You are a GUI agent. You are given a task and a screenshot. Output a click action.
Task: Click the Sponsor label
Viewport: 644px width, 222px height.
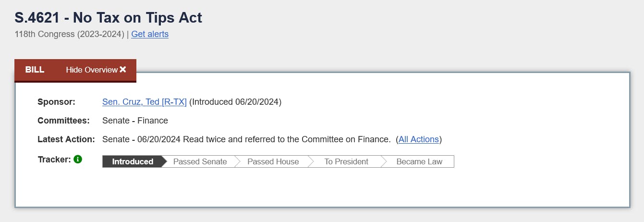[56, 102]
